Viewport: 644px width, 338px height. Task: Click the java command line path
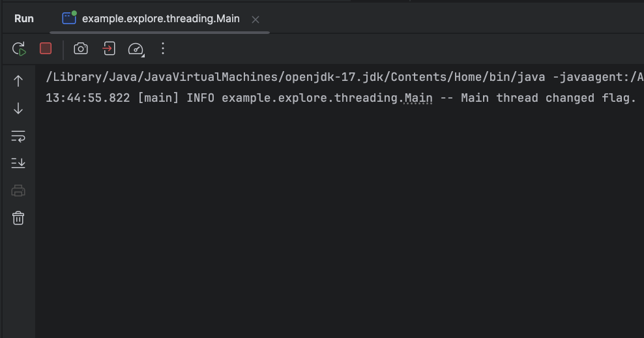(293, 77)
